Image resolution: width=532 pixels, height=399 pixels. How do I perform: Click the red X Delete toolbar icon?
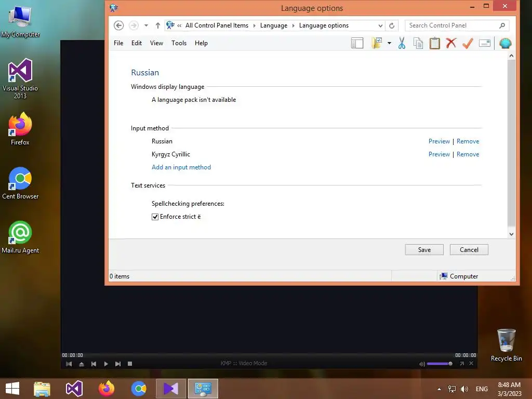point(451,44)
